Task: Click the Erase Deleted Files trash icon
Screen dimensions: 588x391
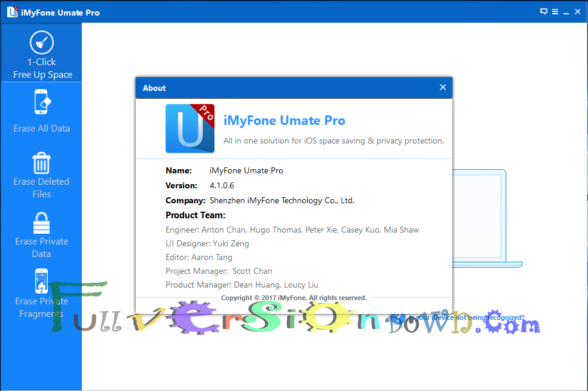Action: pos(42,163)
